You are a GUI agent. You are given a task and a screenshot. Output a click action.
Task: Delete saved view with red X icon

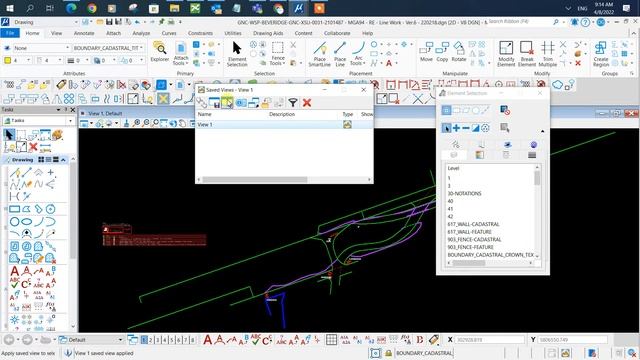pyautogui.click(x=307, y=102)
